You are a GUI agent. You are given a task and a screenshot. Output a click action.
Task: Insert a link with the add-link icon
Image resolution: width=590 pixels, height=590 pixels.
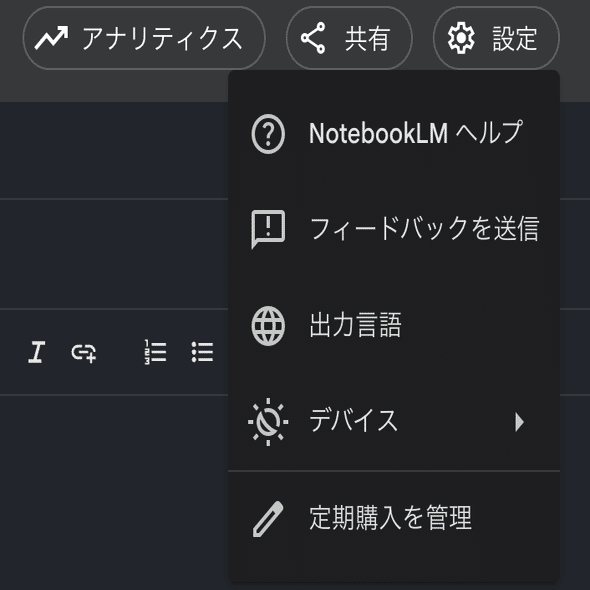coord(84,353)
